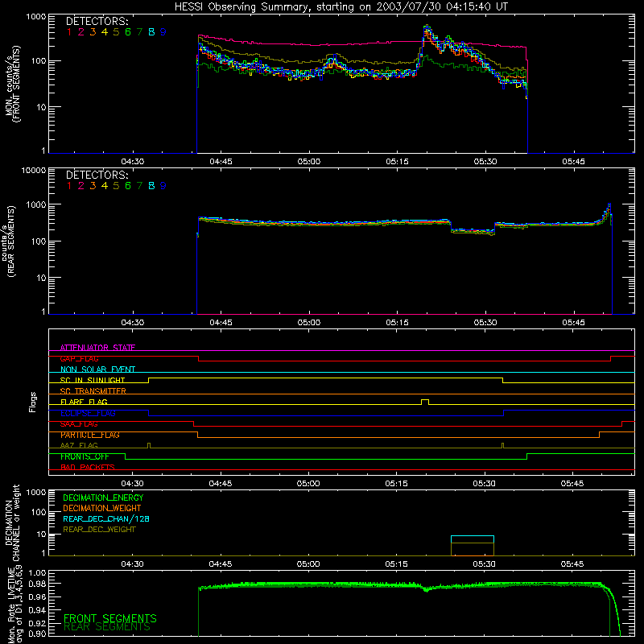Pick detector 9 in rear segments legend
Image resolution: width=644 pixels, height=644 pixels.
coord(163,186)
